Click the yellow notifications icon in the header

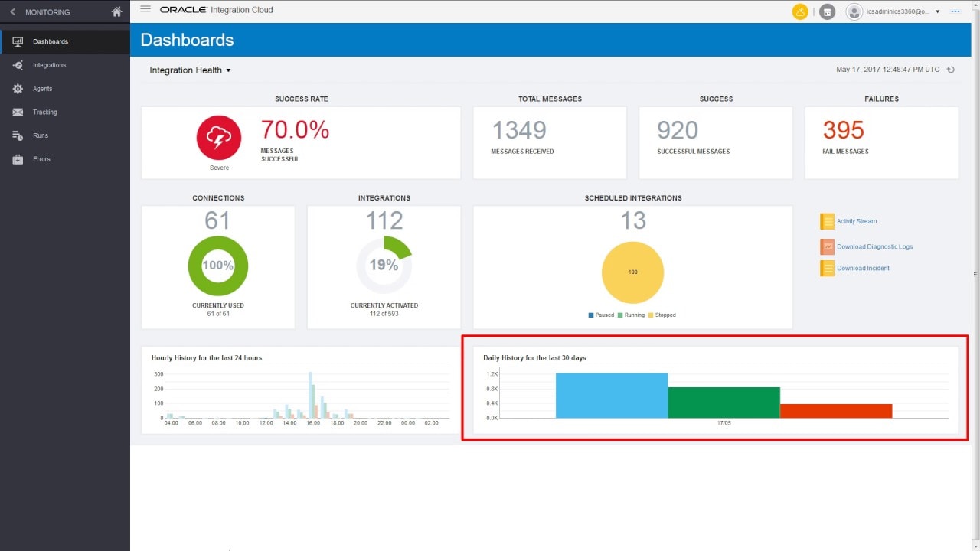click(x=800, y=11)
